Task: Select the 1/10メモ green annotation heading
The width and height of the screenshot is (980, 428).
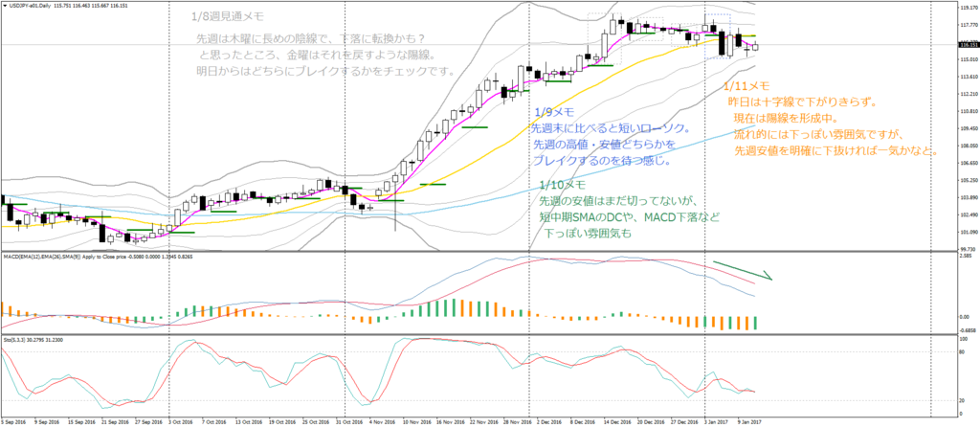Action: (x=565, y=185)
